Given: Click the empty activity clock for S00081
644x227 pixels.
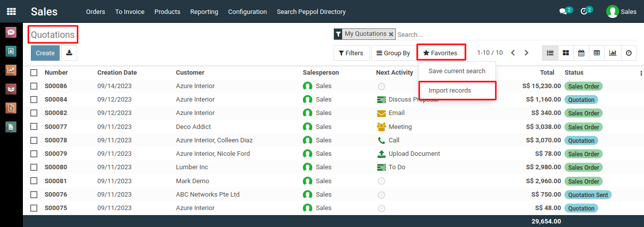Looking at the screenshot, I should click(381, 181).
